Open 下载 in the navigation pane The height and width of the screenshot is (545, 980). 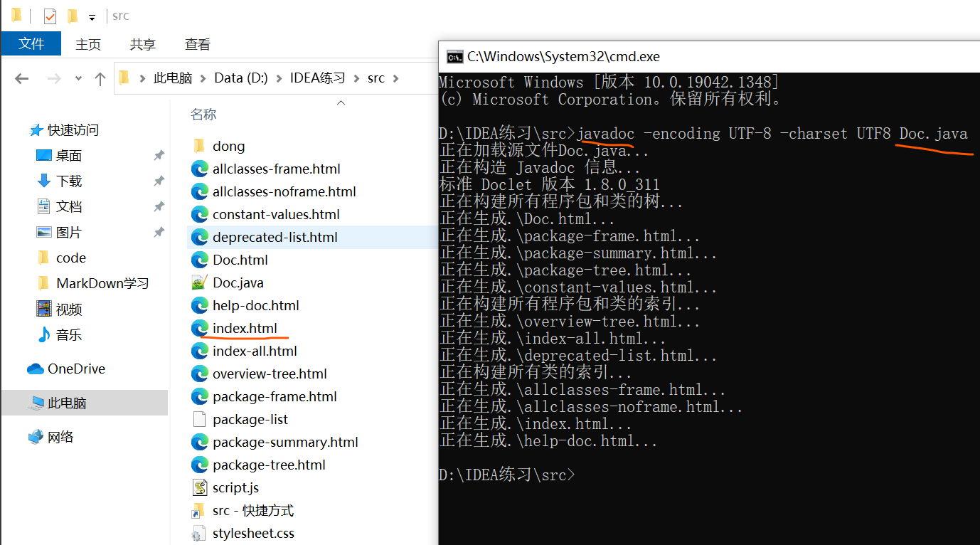coord(69,181)
